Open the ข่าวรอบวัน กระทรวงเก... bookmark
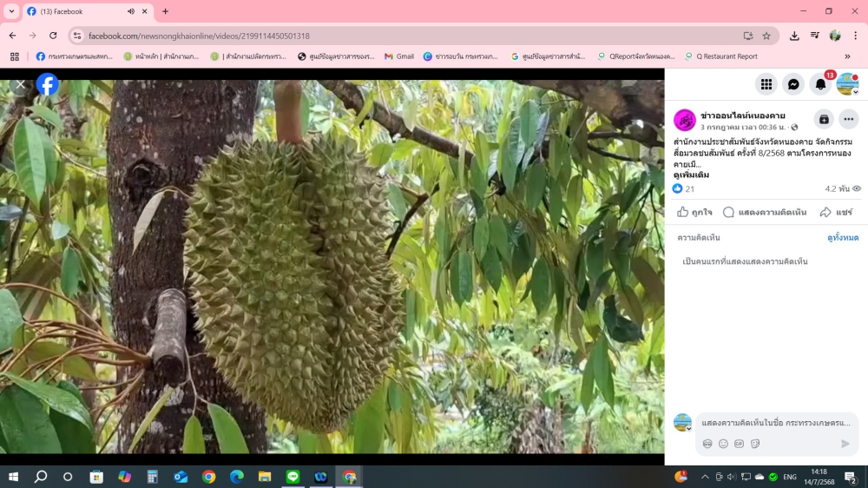The image size is (868, 488). point(461,56)
